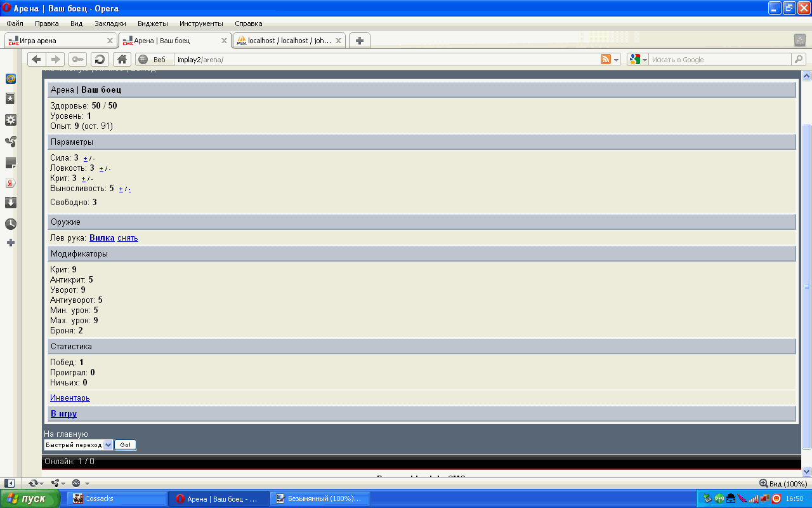This screenshot has width=812, height=508.
Task: Increase Сила with its plus link
Action: [x=86, y=158]
